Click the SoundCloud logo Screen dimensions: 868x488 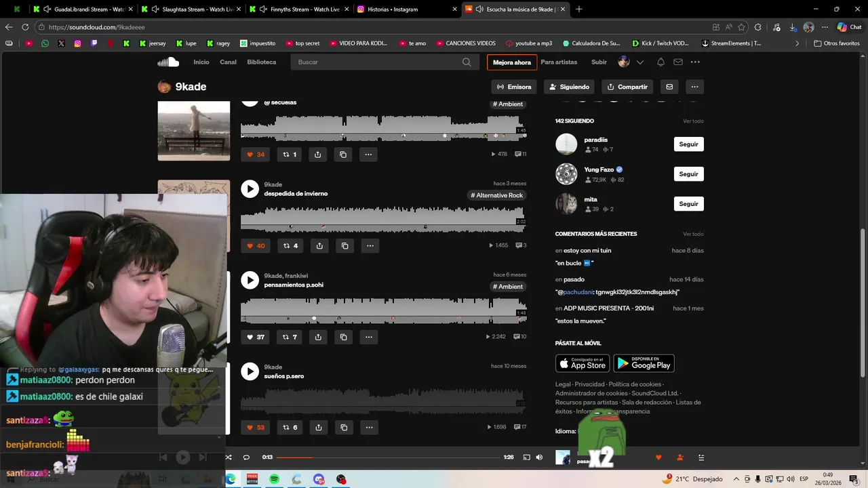168,62
